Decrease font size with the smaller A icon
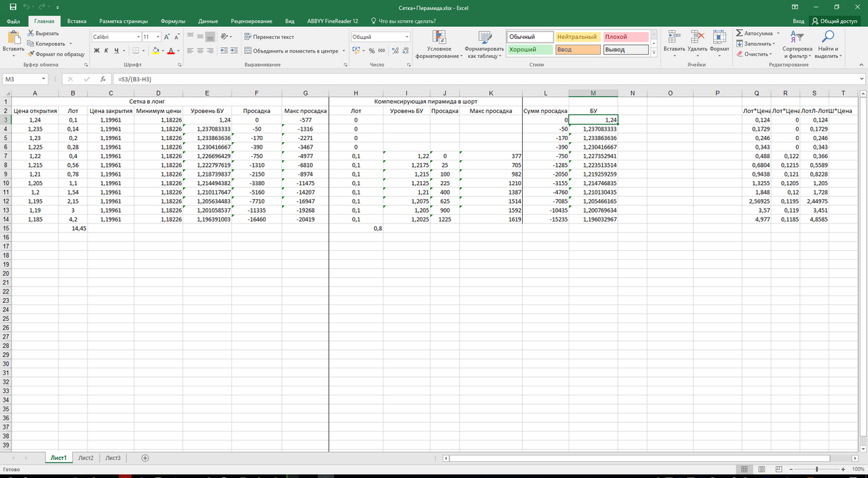868x478 pixels. point(177,36)
